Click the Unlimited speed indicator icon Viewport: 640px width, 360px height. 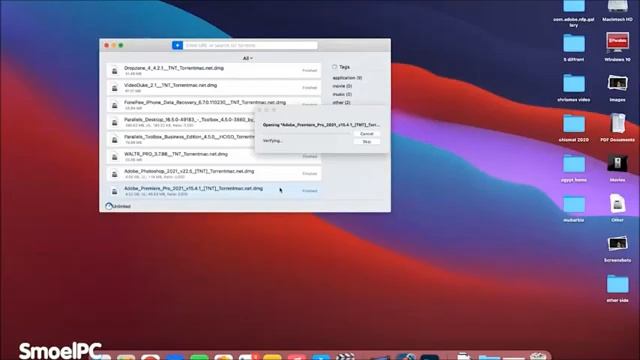(x=109, y=206)
